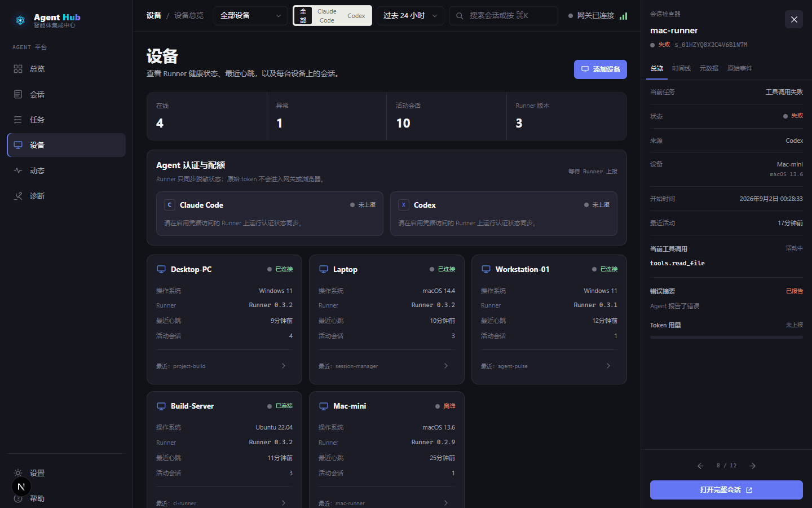This screenshot has height=508, width=812.
Task: Switch to 时间线 timeline tab
Action: 681,68
